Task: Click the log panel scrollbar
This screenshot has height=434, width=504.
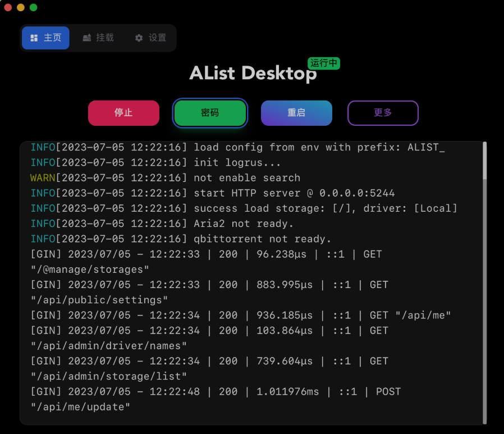Action: 484,283
